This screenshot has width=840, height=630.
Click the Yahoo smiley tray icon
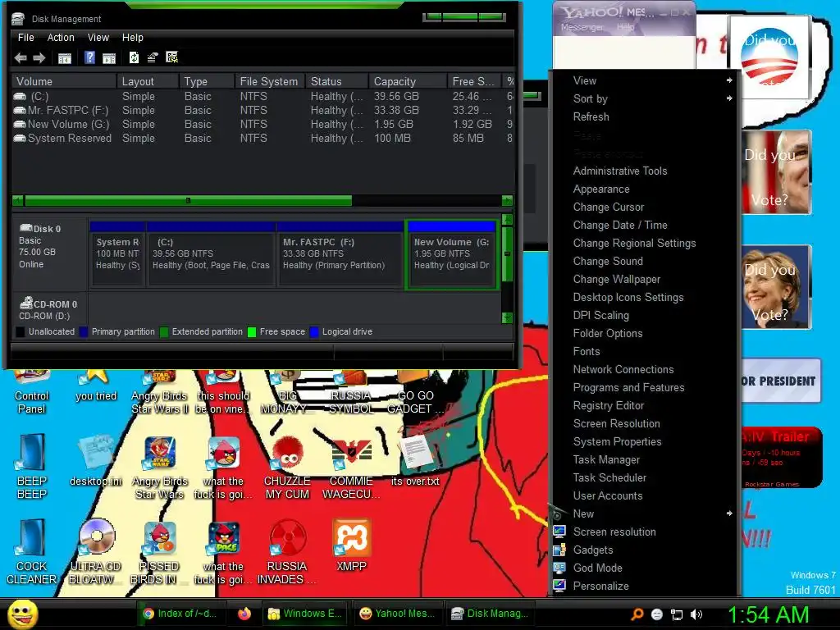tap(657, 614)
